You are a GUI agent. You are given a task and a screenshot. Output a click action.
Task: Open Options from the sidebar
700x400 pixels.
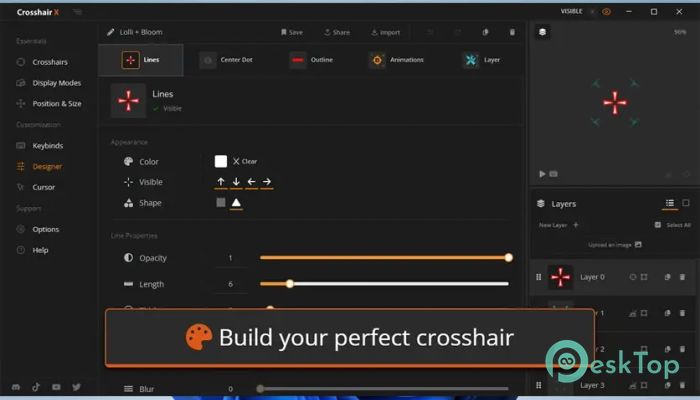(37, 229)
